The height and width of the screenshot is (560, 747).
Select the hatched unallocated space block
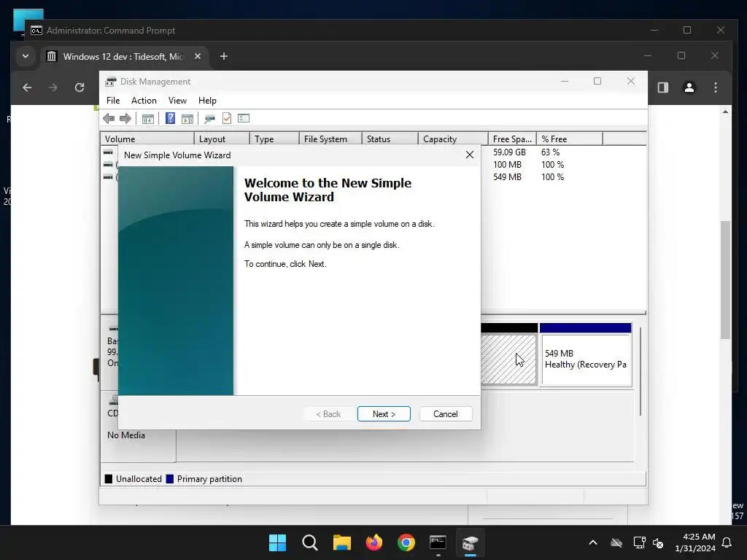point(508,359)
